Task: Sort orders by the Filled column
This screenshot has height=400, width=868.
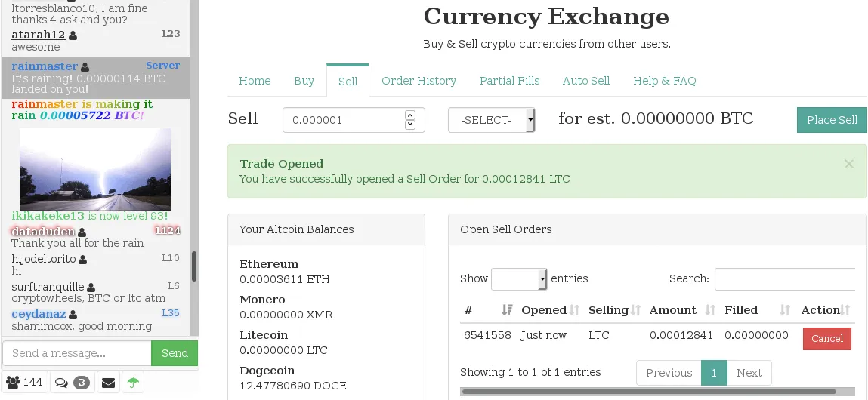Action: (x=785, y=310)
